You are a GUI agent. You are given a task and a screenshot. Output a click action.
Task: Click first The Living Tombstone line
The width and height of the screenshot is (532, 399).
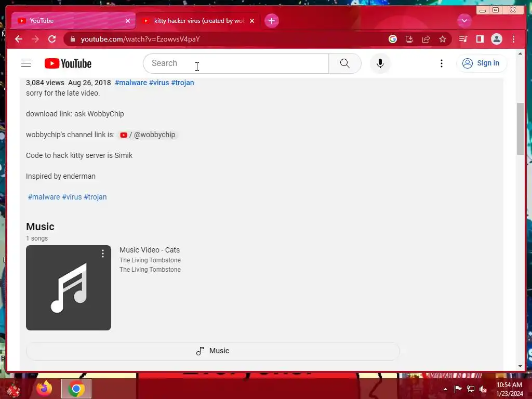pos(150,260)
